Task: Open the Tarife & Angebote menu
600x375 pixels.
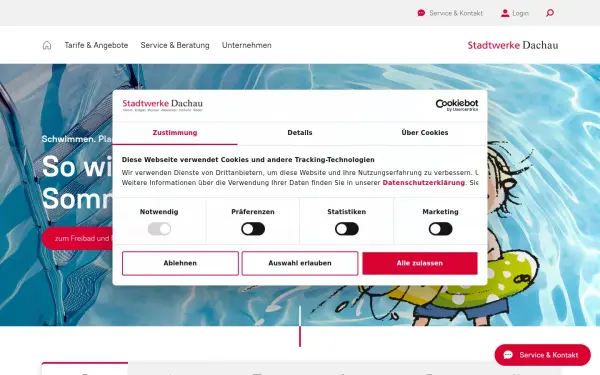Action: tap(96, 45)
